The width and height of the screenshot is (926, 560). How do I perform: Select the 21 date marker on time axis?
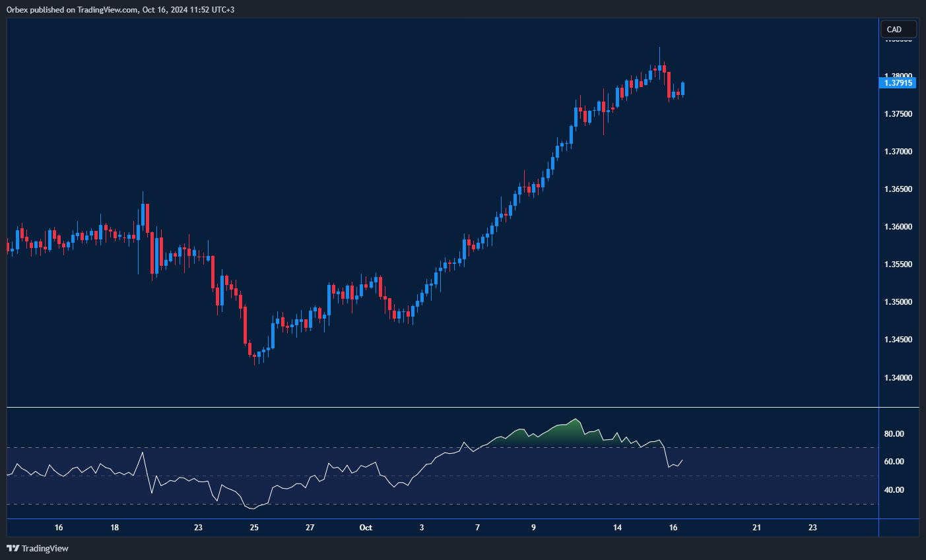(756, 528)
